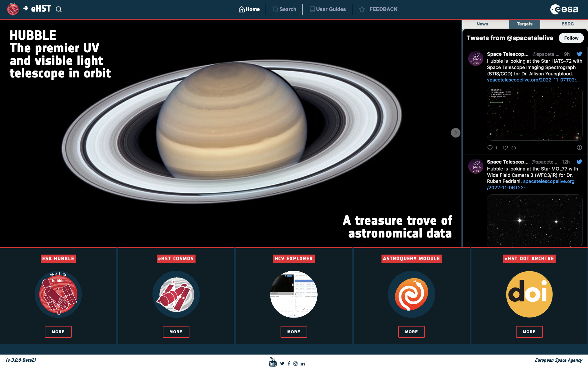The width and height of the screenshot is (588, 369).
Task: Open User Guides in the navigation bar
Action: point(328,9)
